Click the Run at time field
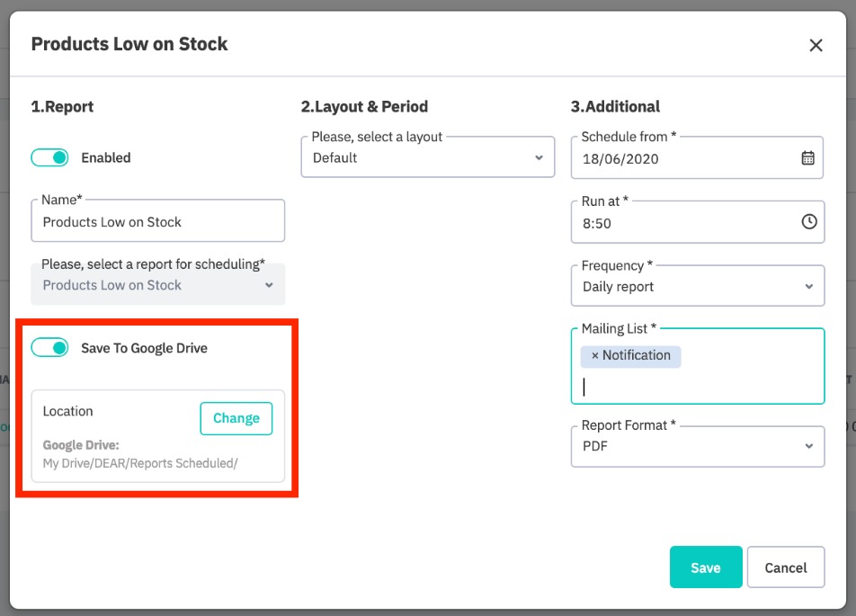Viewport: 856px width, 616px height. (x=683, y=223)
